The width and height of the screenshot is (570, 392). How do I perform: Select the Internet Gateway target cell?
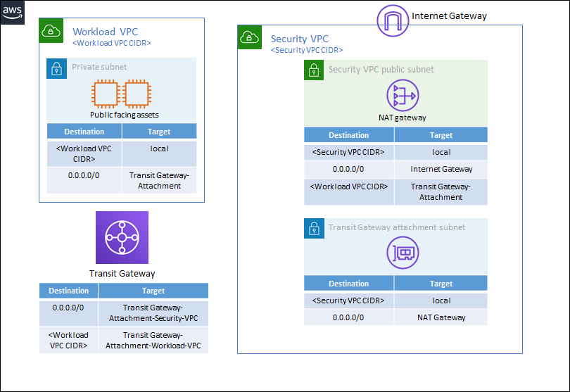tap(441, 169)
